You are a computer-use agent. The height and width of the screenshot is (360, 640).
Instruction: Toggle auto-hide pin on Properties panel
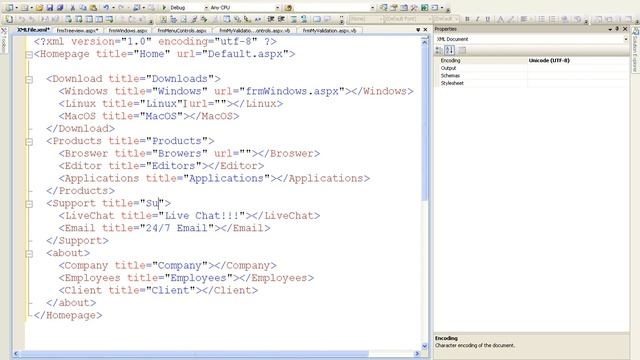click(x=617, y=29)
